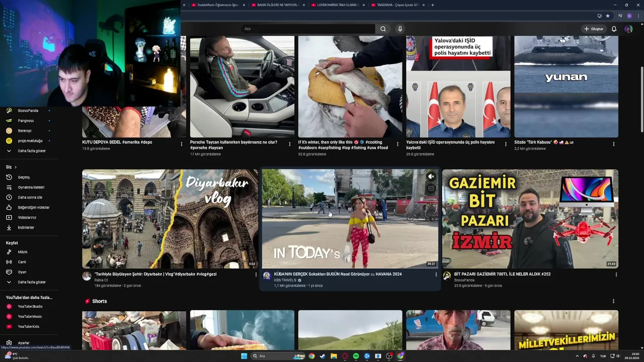The width and height of the screenshot is (644, 362).
Task: Open the Porsche Taycan short thumbnail
Action: (242, 86)
